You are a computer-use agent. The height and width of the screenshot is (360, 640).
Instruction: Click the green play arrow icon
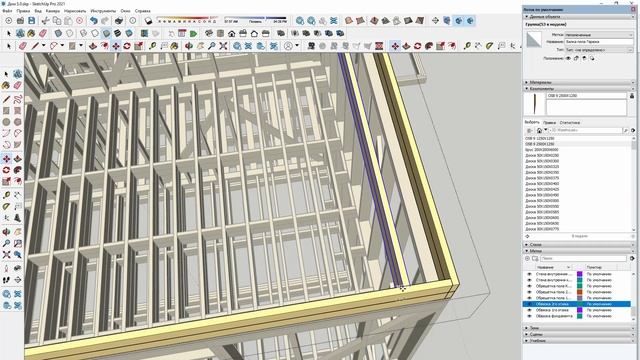point(193,33)
